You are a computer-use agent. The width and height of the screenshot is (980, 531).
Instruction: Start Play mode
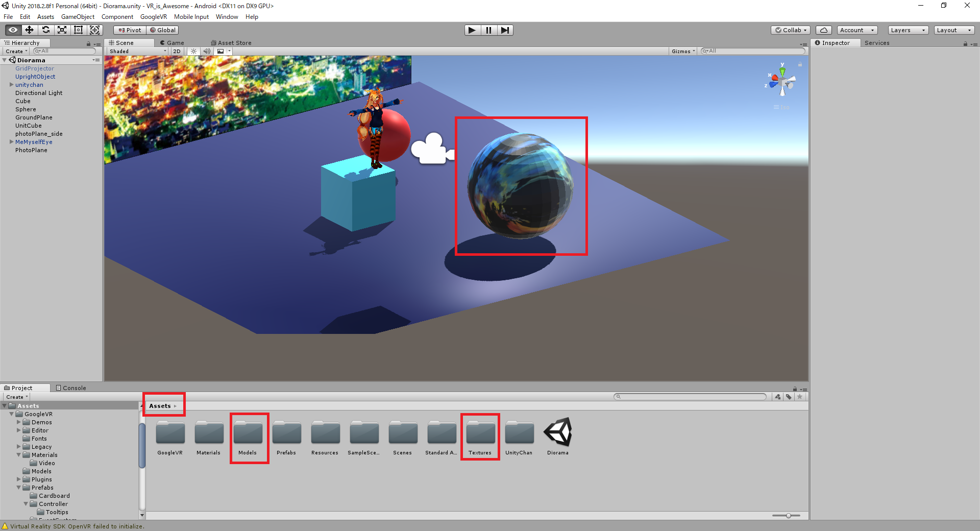[472, 30]
